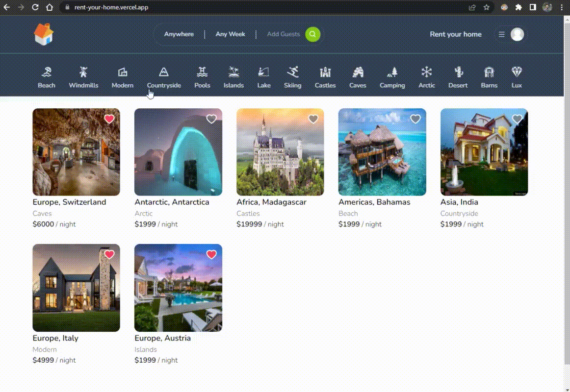Click the Europe, Austria listing title
The height and width of the screenshot is (392, 570).
tap(162, 338)
